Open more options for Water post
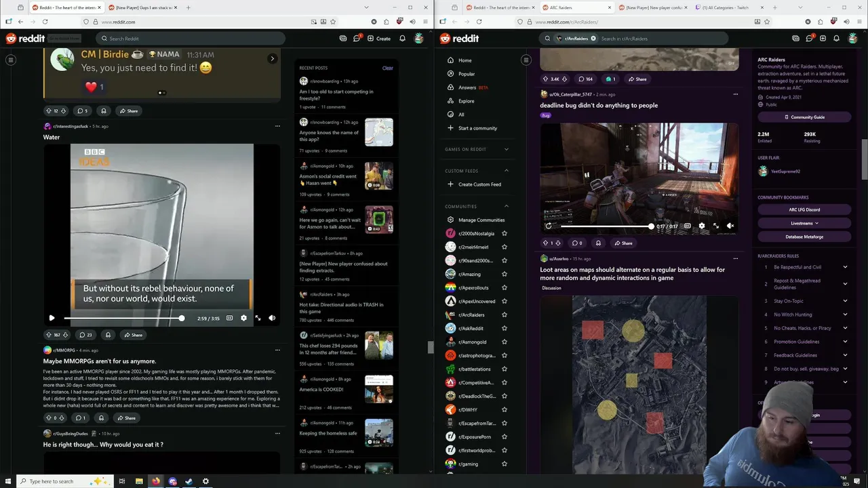This screenshot has width=868, height=488. 277,126
